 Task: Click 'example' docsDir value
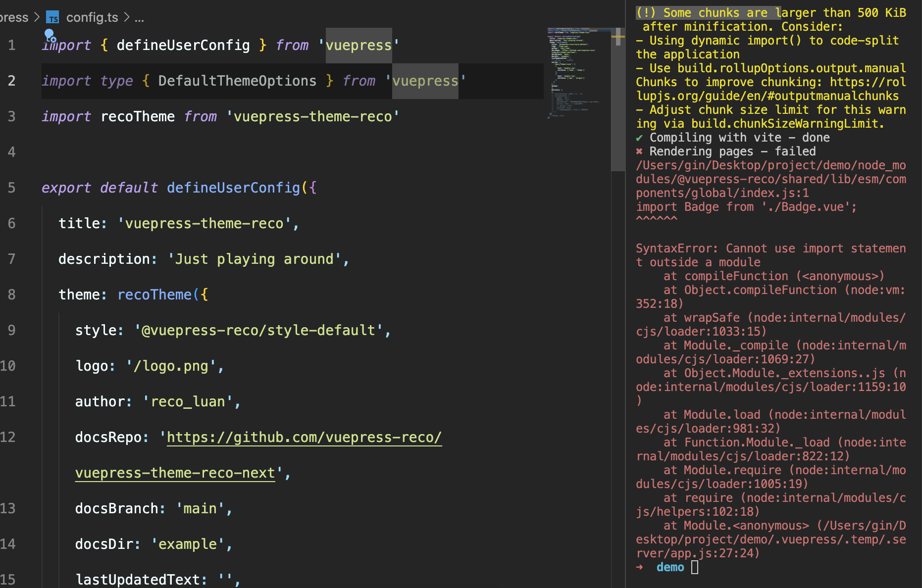188,544
